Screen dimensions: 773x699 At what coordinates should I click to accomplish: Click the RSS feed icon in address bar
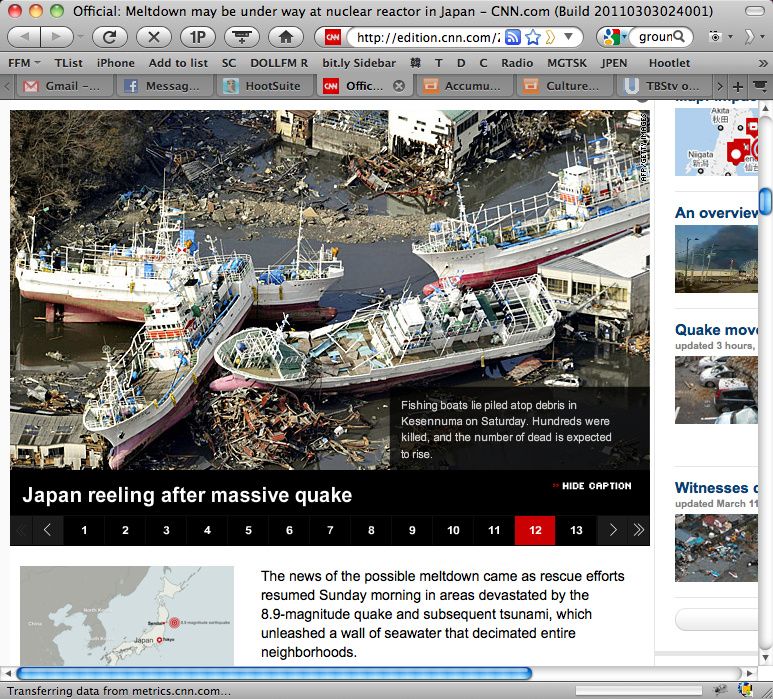tap(513, 37)
